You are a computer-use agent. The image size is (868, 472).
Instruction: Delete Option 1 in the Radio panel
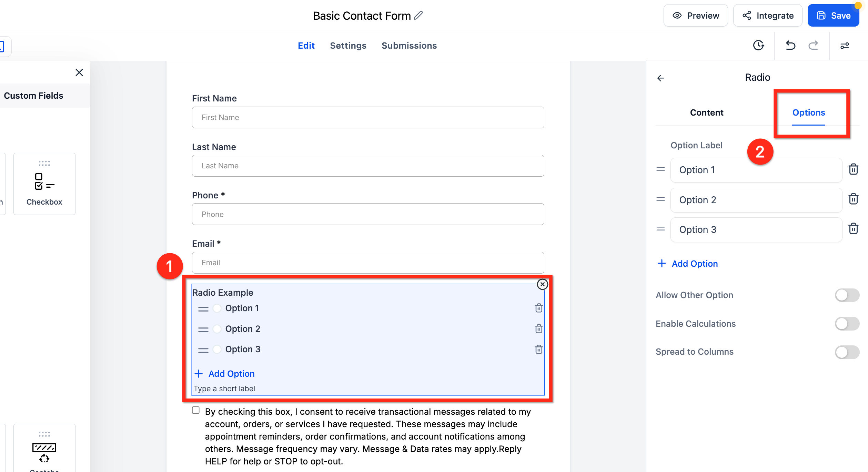pyautogui.click(x=853, y=169)
